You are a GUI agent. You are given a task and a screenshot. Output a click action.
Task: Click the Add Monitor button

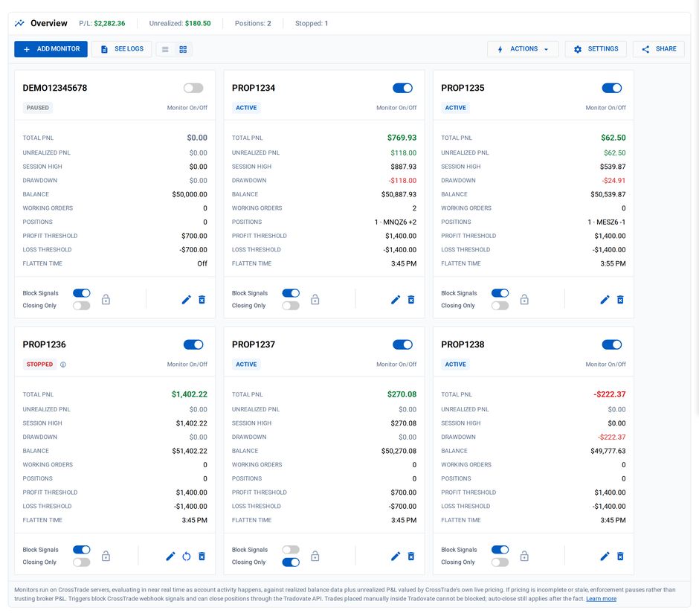coord(51,49)
